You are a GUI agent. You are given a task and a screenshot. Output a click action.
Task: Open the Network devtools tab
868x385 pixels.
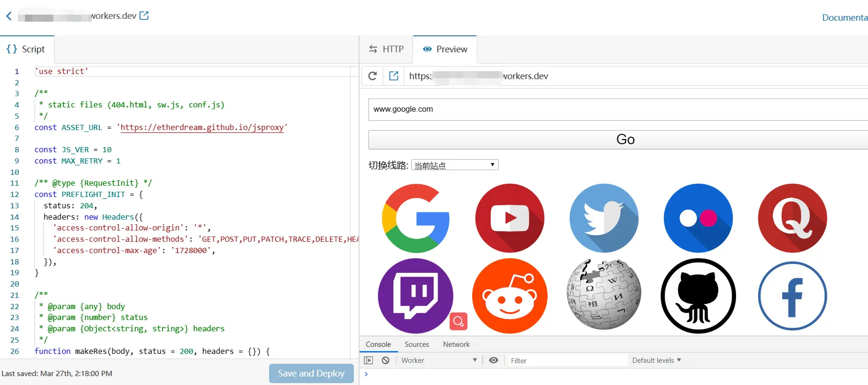[456, 344]
